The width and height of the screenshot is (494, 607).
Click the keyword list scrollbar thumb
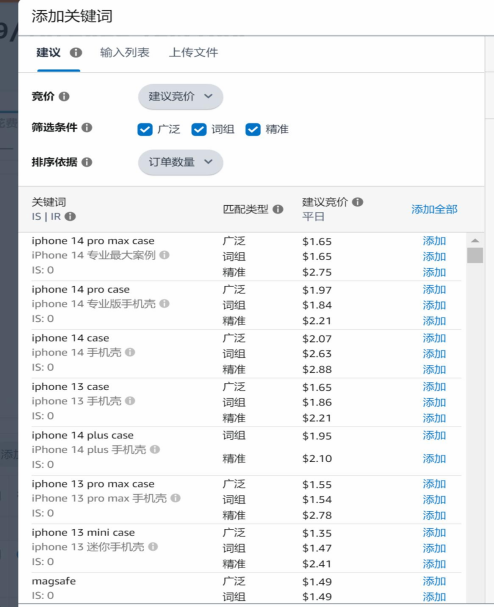coord(475,255)
